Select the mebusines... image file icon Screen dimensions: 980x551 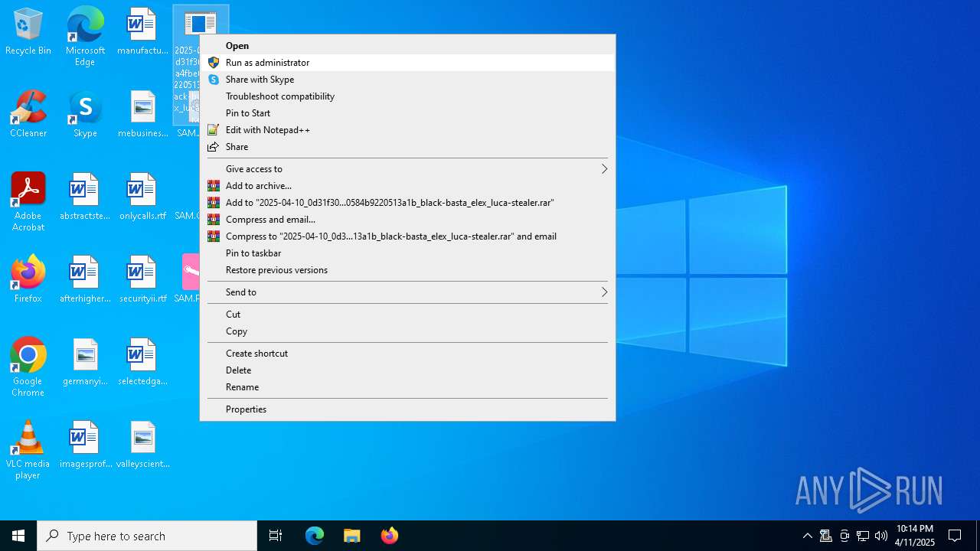(142, 115)
